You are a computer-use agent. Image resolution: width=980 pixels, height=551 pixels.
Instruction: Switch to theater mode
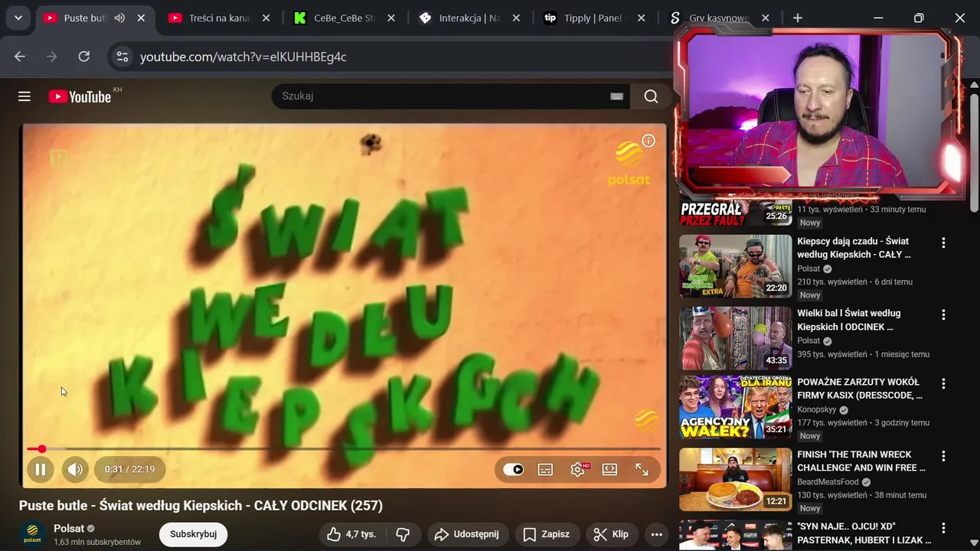point(609,470)
